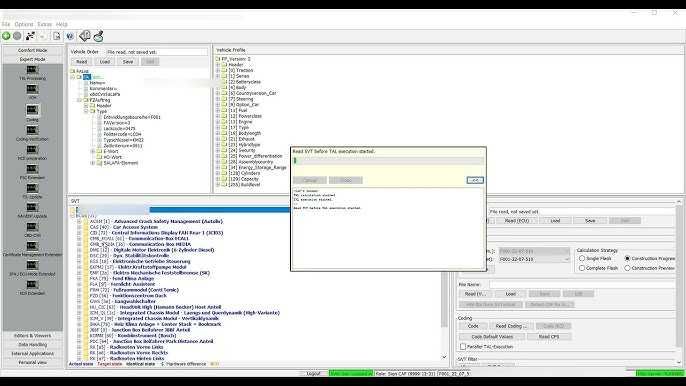Enable the Parallel TAL-Execution checkbox
This screenshot has width=686, height=386.
pyautogui.click(x=463, y=347)
